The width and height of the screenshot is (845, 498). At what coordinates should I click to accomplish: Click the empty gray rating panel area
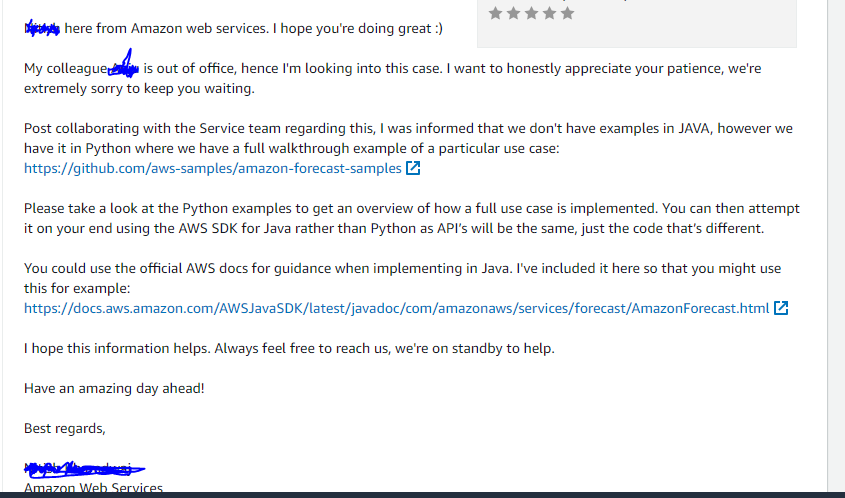(x=690, y=30)
